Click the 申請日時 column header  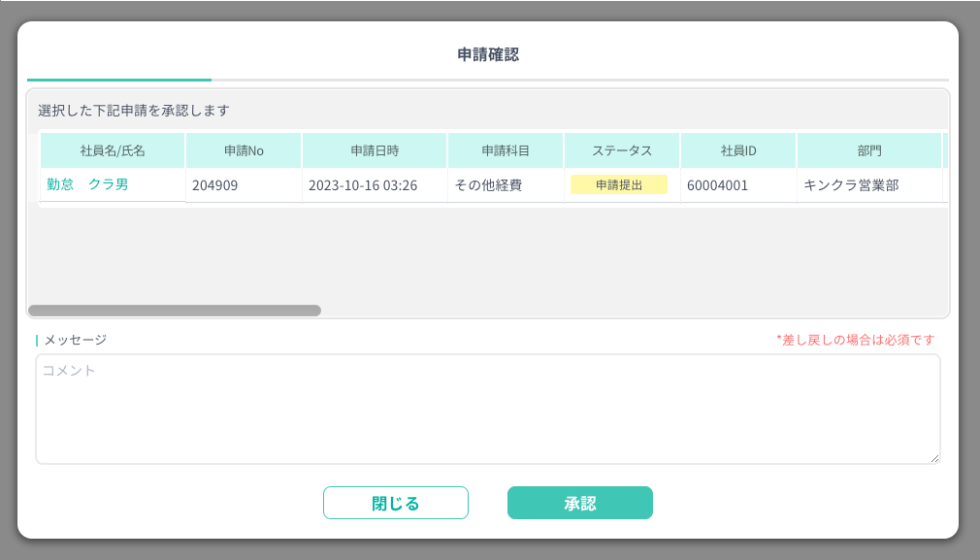click(375, 150)
